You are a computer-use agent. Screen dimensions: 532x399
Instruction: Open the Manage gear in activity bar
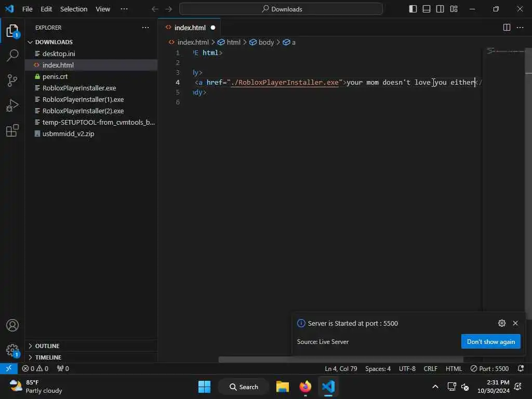[12, 350]
